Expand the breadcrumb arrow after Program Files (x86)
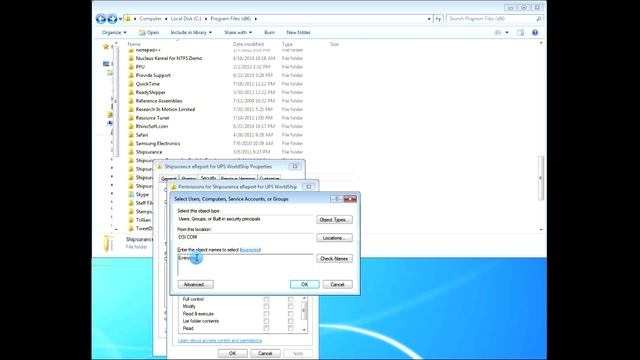The image size is (640, 360). (256, 19)
